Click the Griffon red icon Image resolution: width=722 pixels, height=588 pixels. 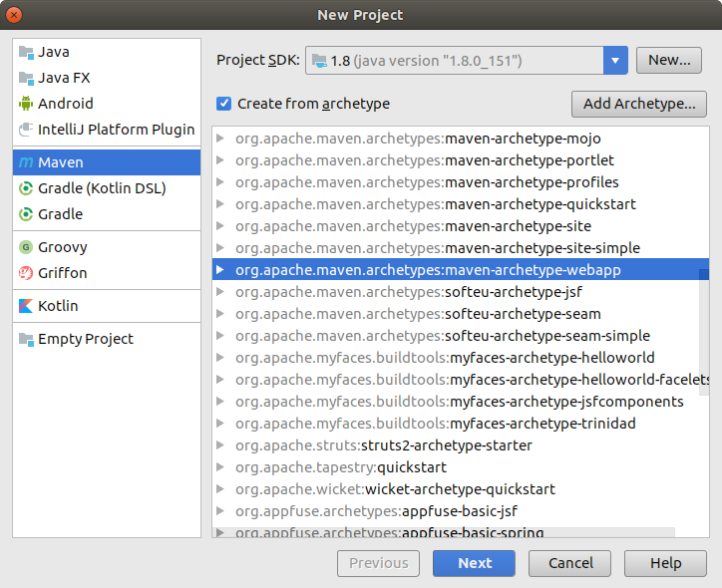(26, 273)
